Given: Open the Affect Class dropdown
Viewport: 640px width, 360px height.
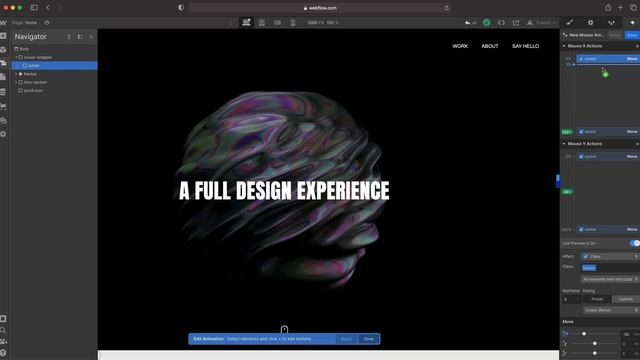Looking at the screenshot, I should [x=610, y=256].
